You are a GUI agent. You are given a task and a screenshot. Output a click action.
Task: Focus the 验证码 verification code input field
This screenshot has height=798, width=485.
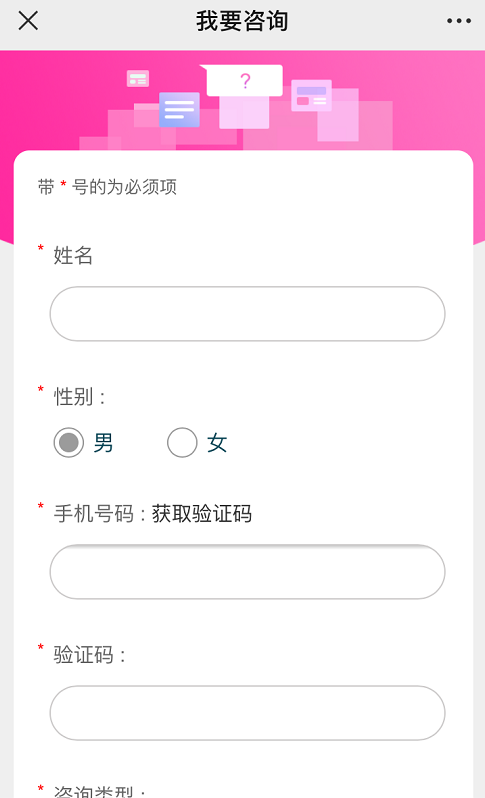coord(247,712)
